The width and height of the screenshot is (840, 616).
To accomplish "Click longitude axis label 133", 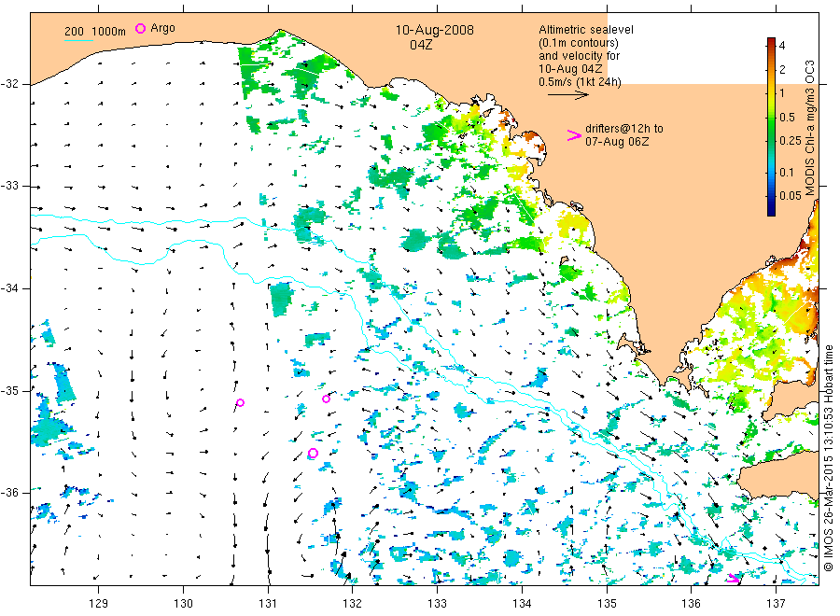I will [x=437, y=604].
